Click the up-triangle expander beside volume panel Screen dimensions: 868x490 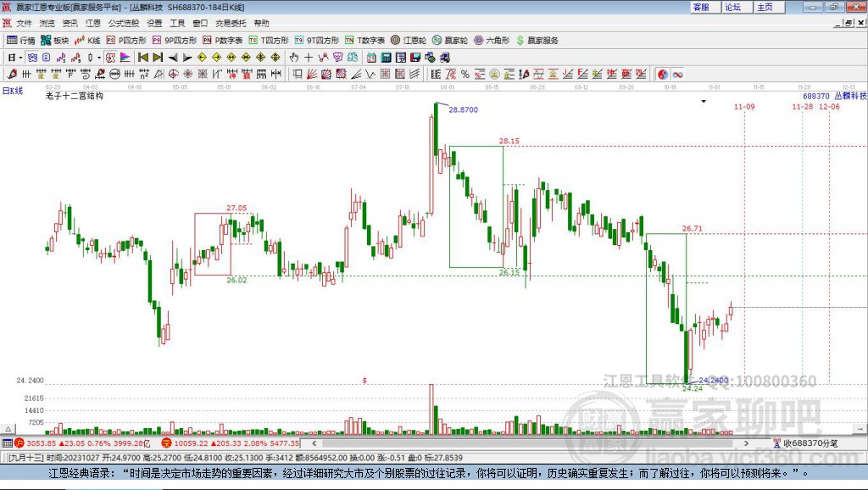coord(8,429)
